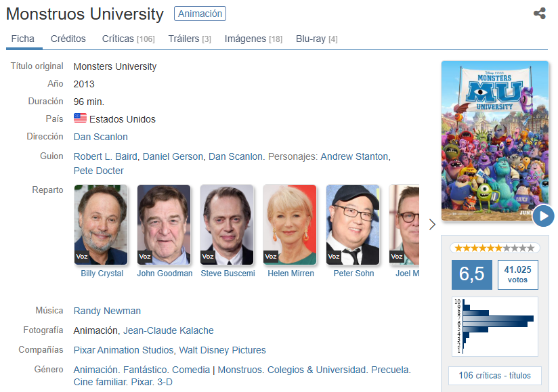558x392 pixels.
Task: Open the rating distribution histogram
Action: click(x=494, y=326)
